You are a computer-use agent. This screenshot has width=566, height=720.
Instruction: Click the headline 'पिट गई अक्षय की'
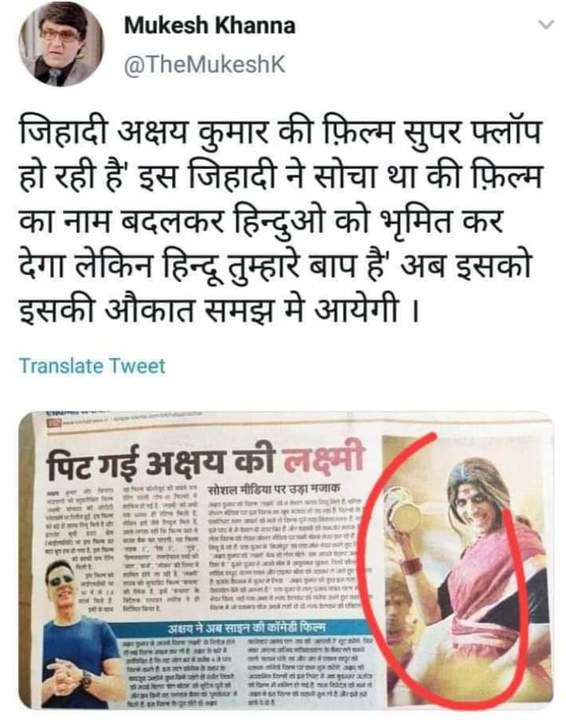click(x=161, y=462)
